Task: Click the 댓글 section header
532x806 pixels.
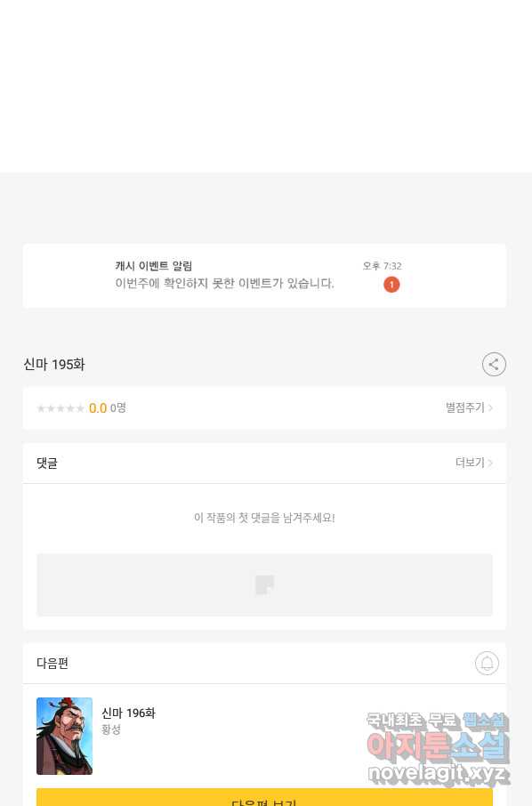Action: click(47, 463)
